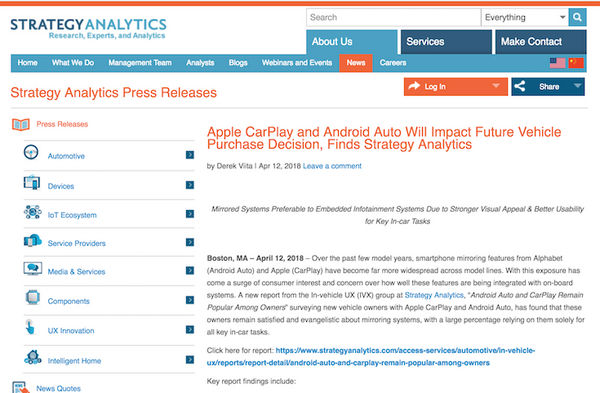The image size is (600, 393).
Task: Open the News Quotes link
Action: pos(59,388)
